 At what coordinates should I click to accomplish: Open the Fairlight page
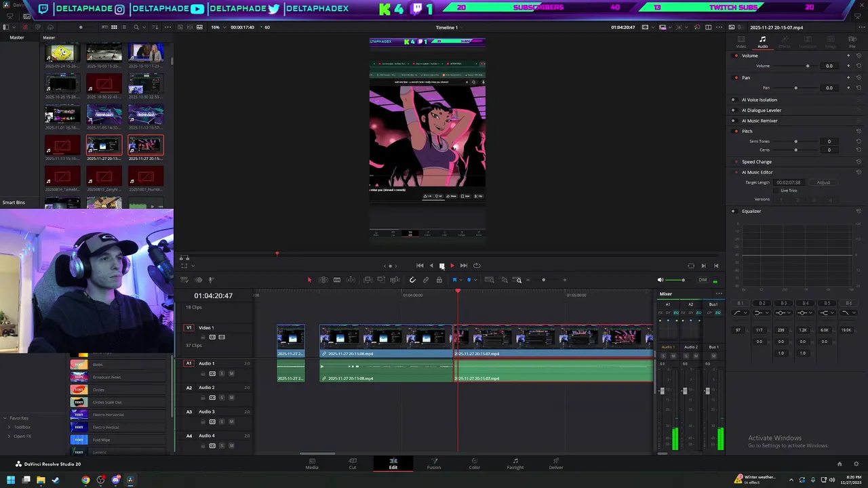pyautogui.click(x=515, y=464)
